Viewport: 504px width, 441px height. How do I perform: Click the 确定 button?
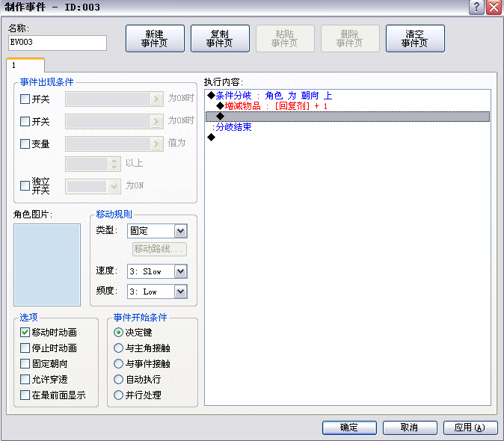point(349,428)
